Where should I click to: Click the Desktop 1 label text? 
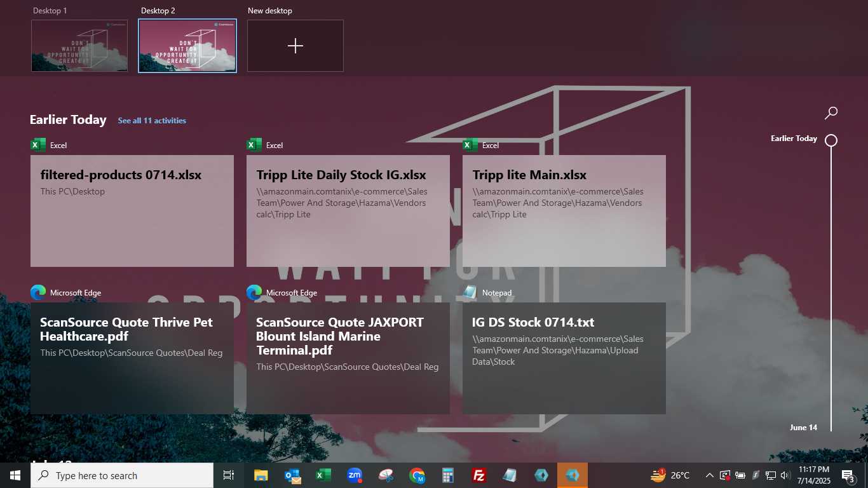pos(50,11)
